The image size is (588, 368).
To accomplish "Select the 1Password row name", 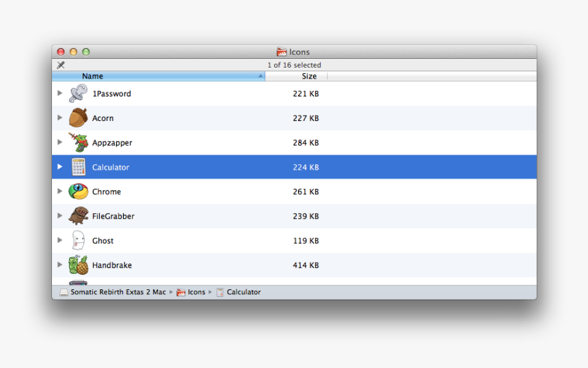I will coord(111,94).
